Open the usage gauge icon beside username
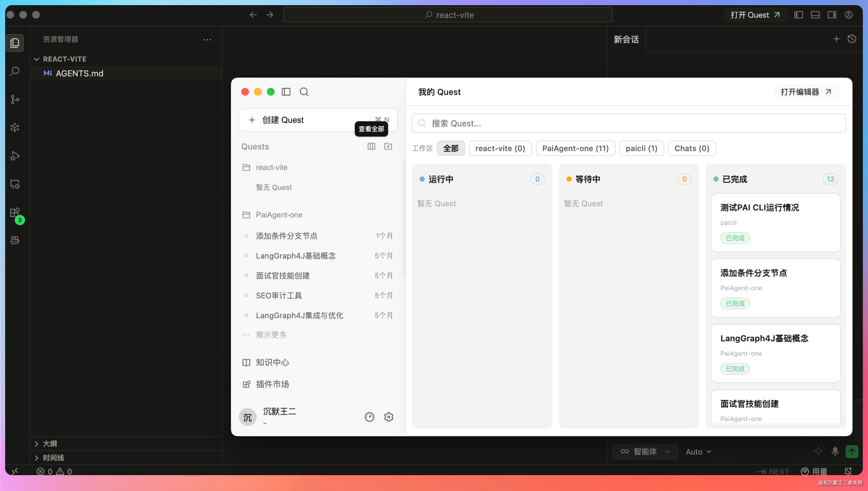The height and width of the screenshot is (491, 868). [x=369, y=417]
